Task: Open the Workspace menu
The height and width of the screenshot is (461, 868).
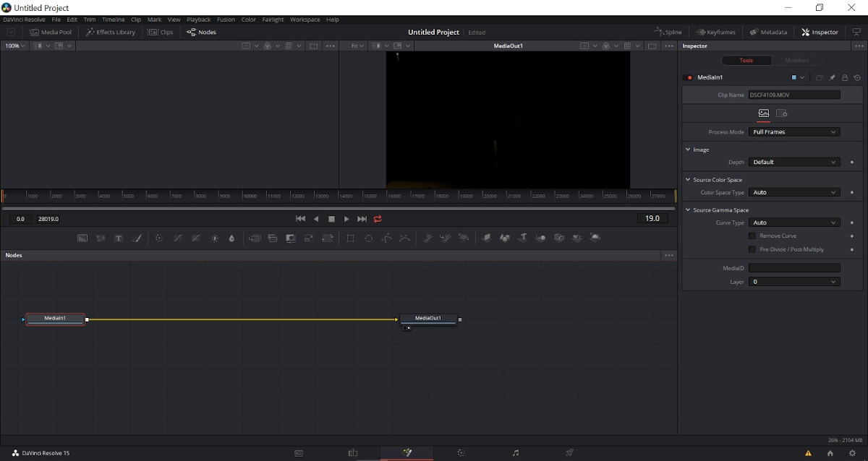Action: tap(305, 20)
